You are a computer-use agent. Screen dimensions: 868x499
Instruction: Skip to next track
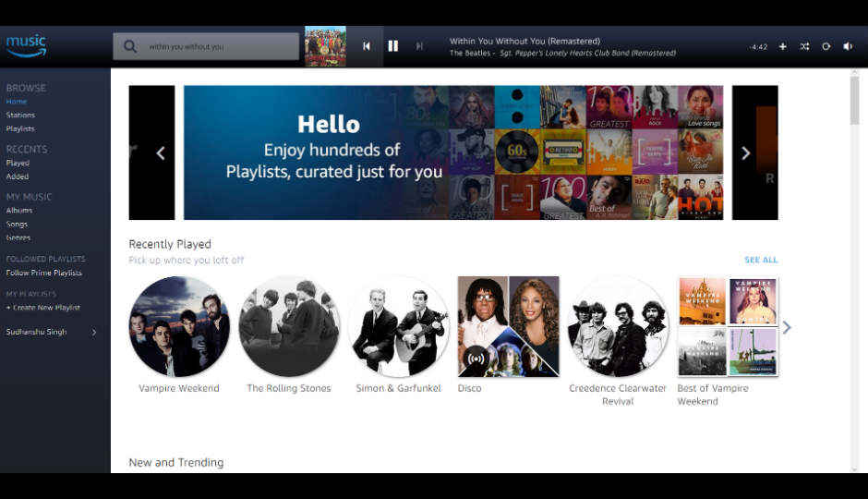[x=419, y=46]
